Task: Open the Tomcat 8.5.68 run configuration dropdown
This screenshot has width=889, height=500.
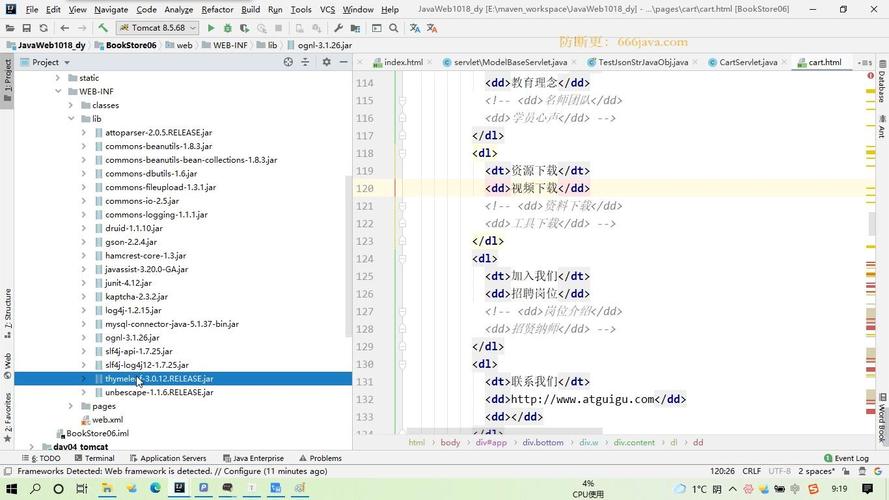Action: [160, 28]
